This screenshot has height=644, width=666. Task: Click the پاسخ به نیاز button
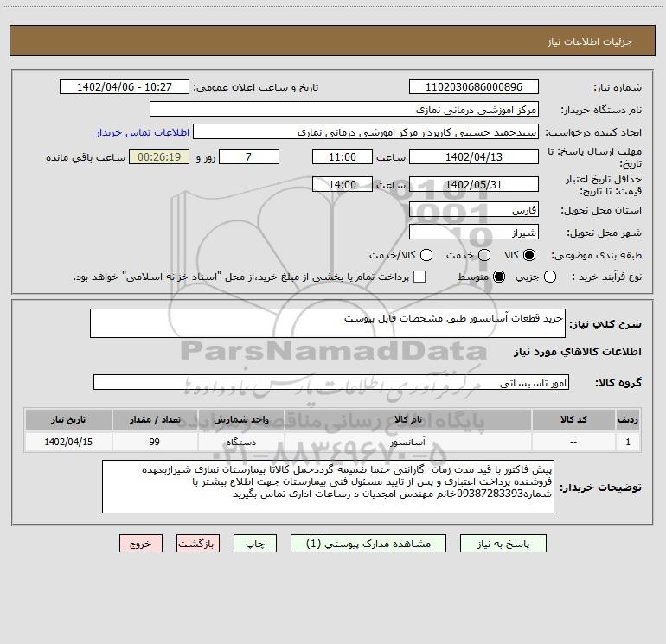503,544
